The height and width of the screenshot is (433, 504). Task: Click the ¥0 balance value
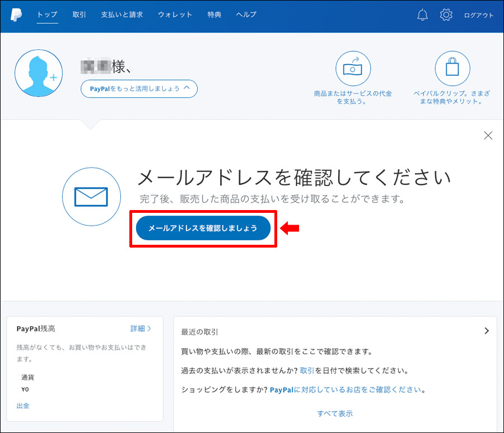click(25, 389)
